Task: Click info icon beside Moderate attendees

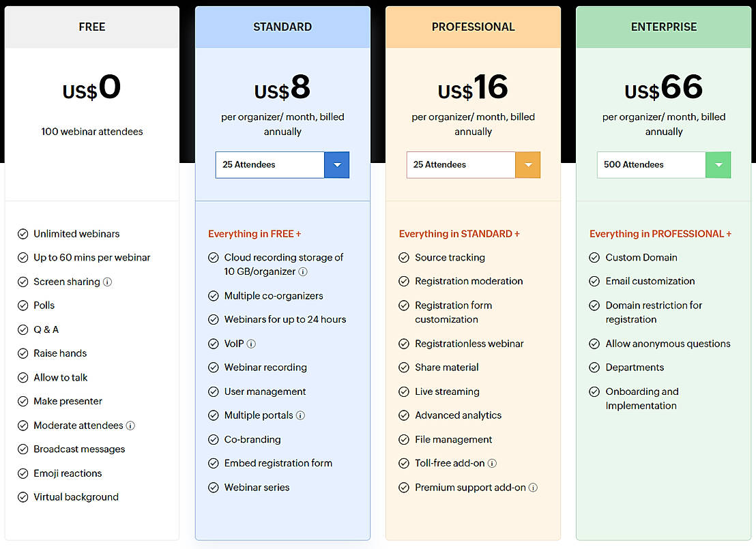Action: tap(130, 426)
